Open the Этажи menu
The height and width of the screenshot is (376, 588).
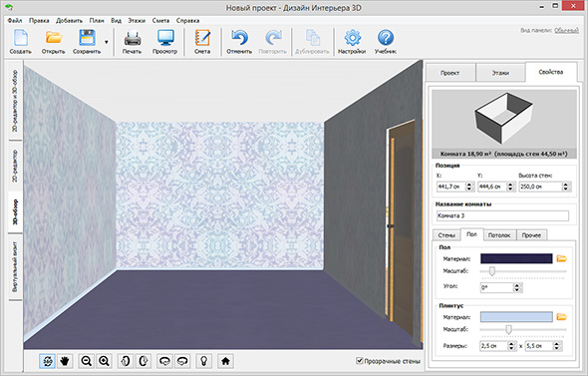pyautogui.click(x=137, y=21)
